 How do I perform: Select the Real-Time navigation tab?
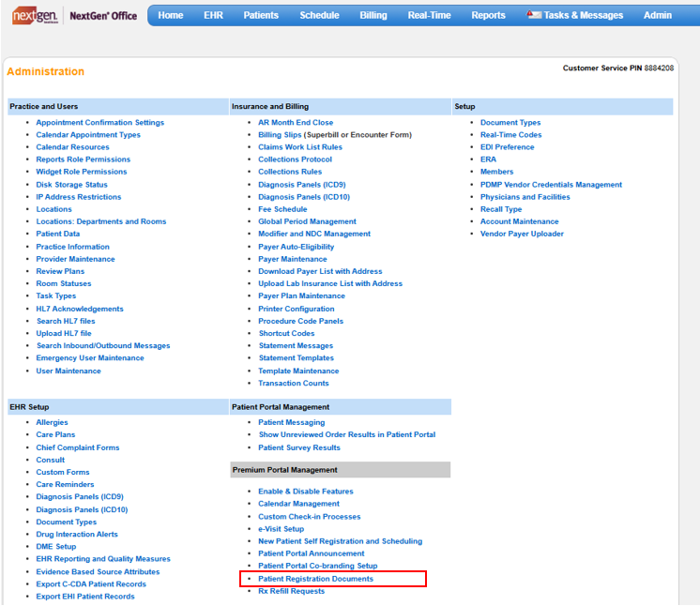click(429, 15)
